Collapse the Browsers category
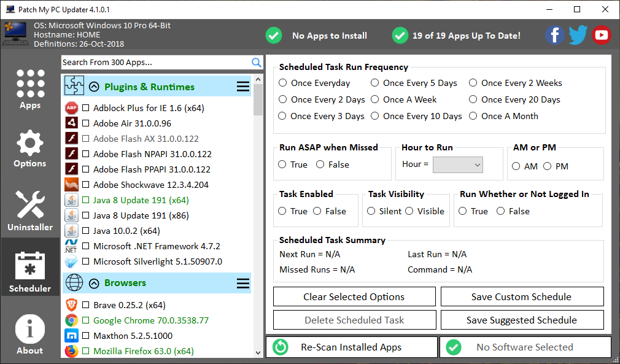The width and height of the screenshot is (620, 364). click(94, 283)
